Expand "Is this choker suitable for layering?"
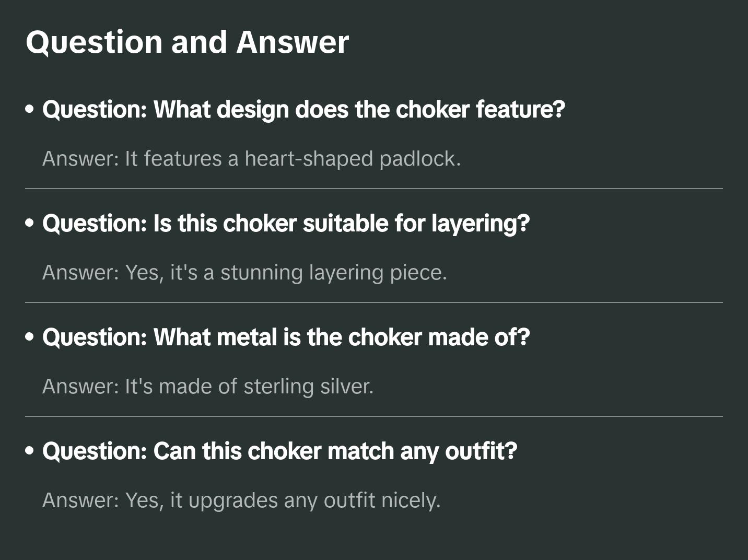Viewport: 748px width, 560px height. tap(286, 223)
